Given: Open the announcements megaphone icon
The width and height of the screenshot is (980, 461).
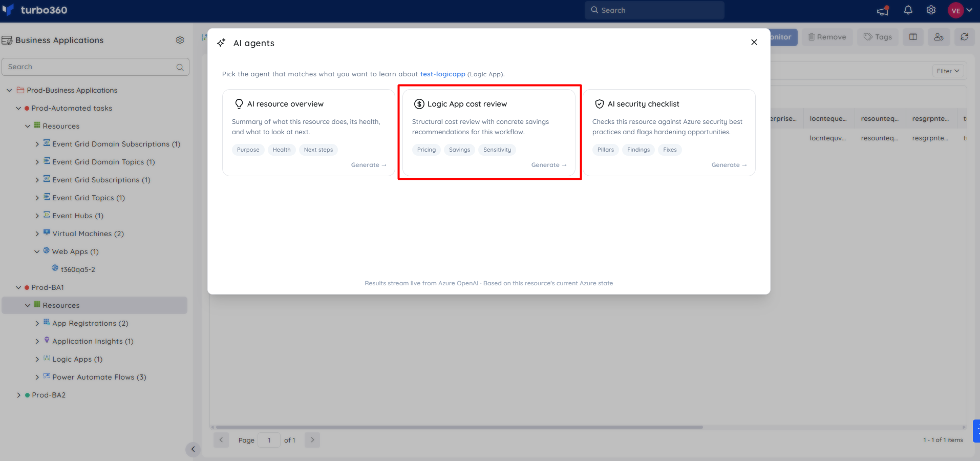Looking at the screenshot, I should pyautogui.click(x=883, y=10).
